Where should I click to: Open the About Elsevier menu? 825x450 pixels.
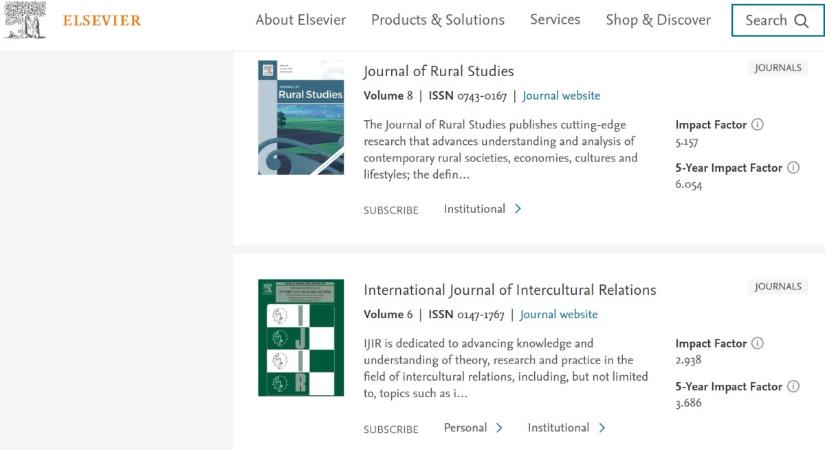coord(300,20)
